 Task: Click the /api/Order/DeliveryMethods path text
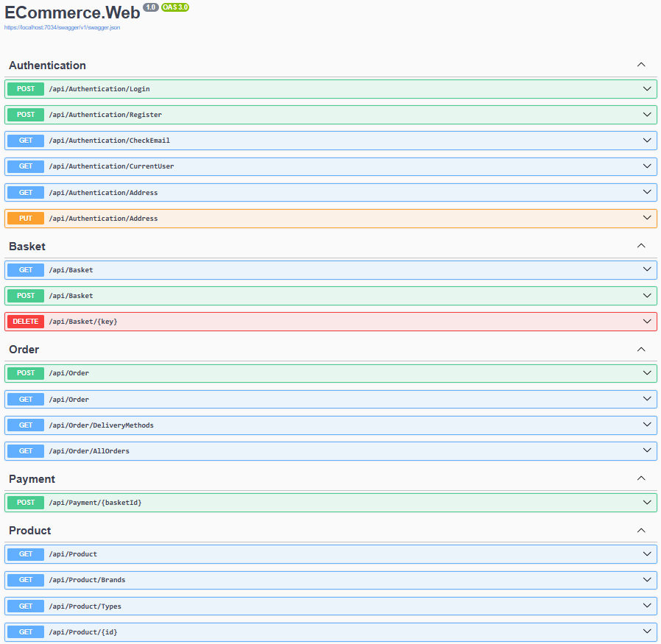pyautogui.click(x=101, y=425)
